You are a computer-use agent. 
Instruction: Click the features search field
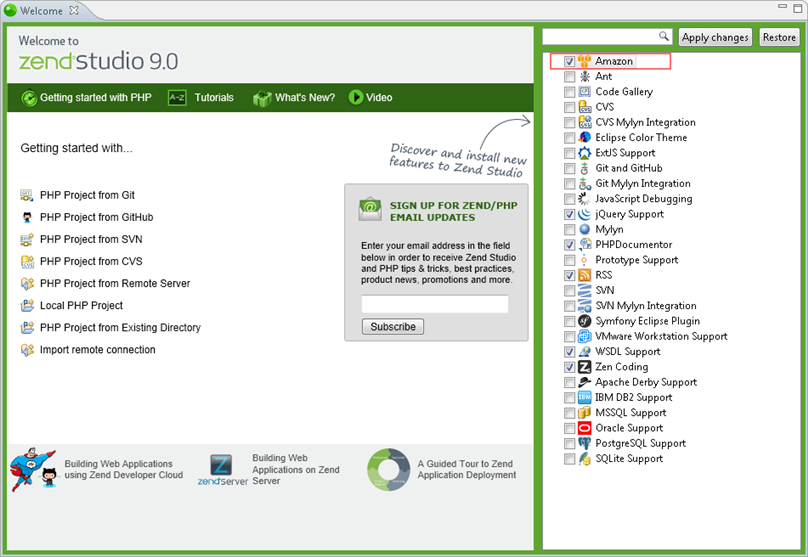(x=608, y=37)
